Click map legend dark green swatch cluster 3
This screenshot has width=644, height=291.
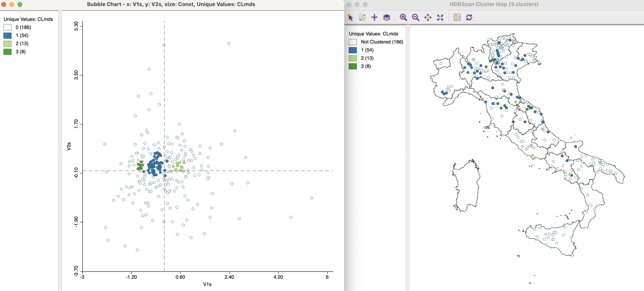pyautogui.click(x=353, y=66)
